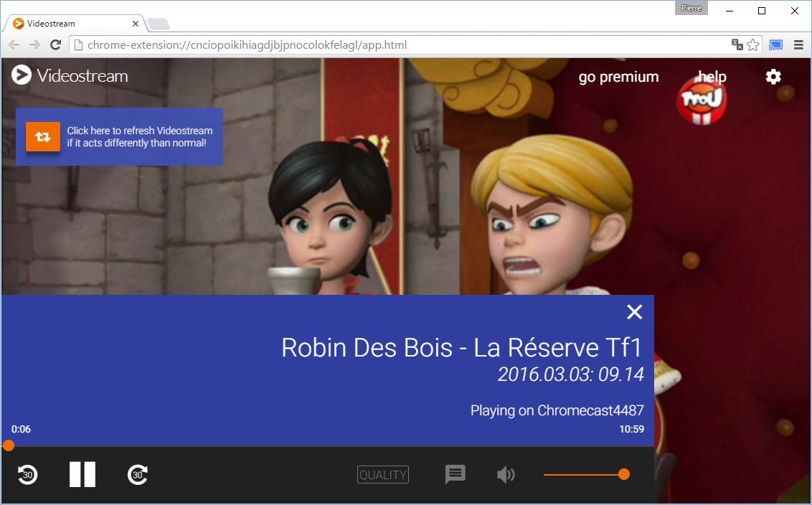Click the refresh Videostream message text
812x505 pixels.
click(x=140, y=137)
